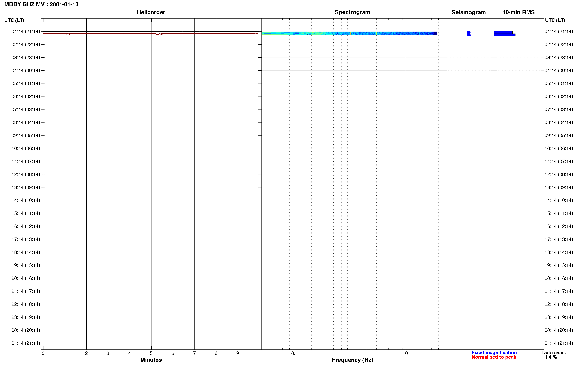Screen dimensions: 588x368
Task: Click the right time label '03:14 (23:14)'
Action: pos(559,58)
